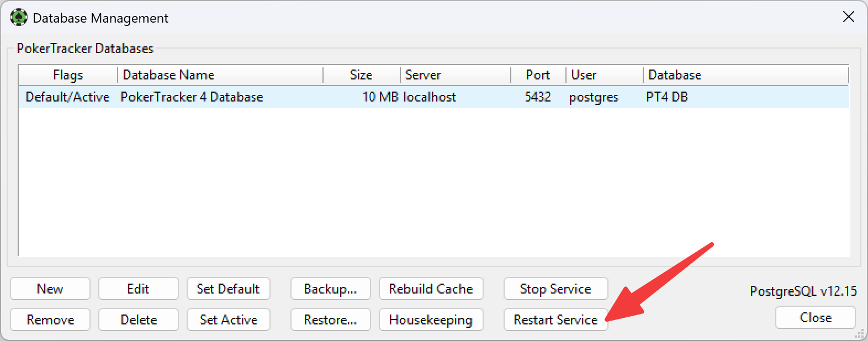Click the localhost server cell
The height and width of the screenshot is (341, 868).
click(430, 97)
